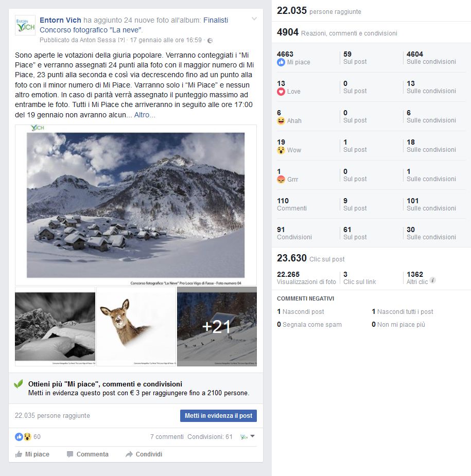Expand post text via Altro link

click(x=145, y=115)
